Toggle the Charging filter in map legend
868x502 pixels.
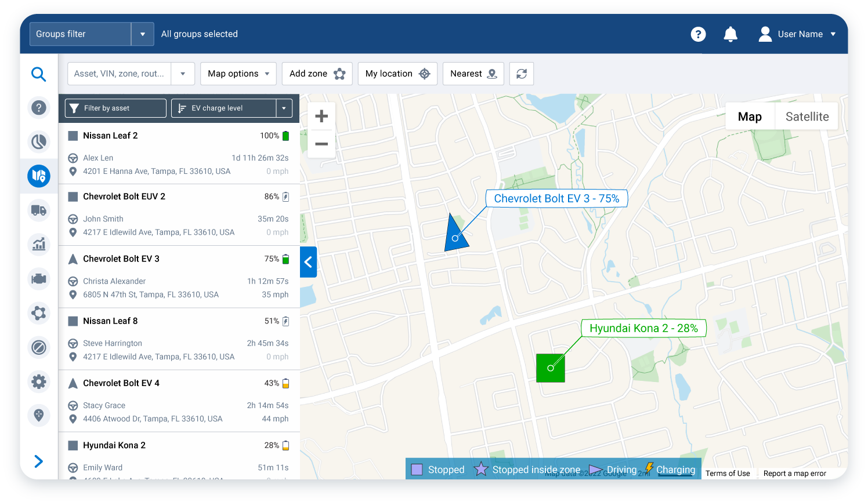pos(675,470)
